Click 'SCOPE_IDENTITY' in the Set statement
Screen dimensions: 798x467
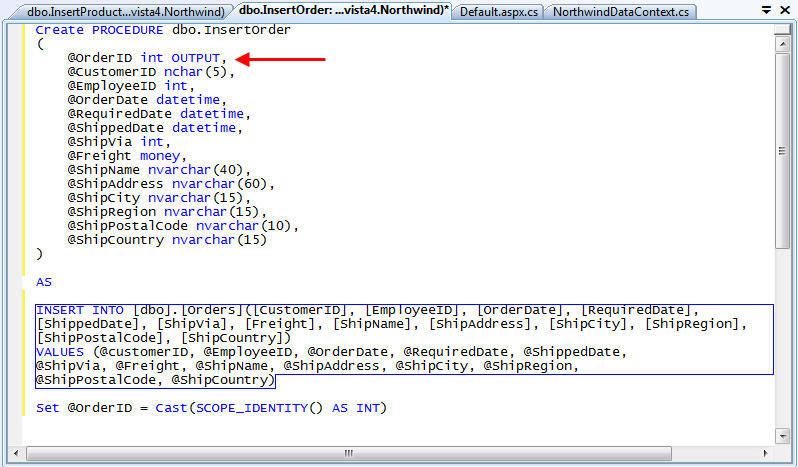pos(252,408)
